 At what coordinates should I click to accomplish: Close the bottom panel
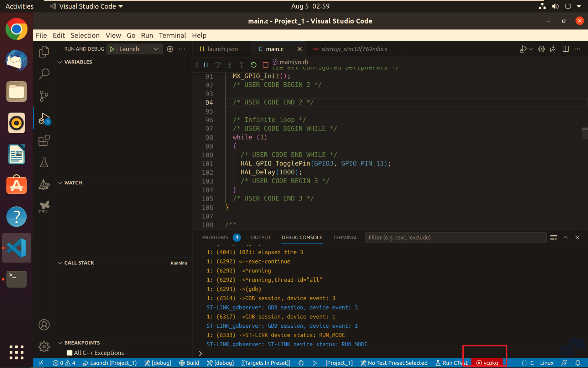point(577,237)
